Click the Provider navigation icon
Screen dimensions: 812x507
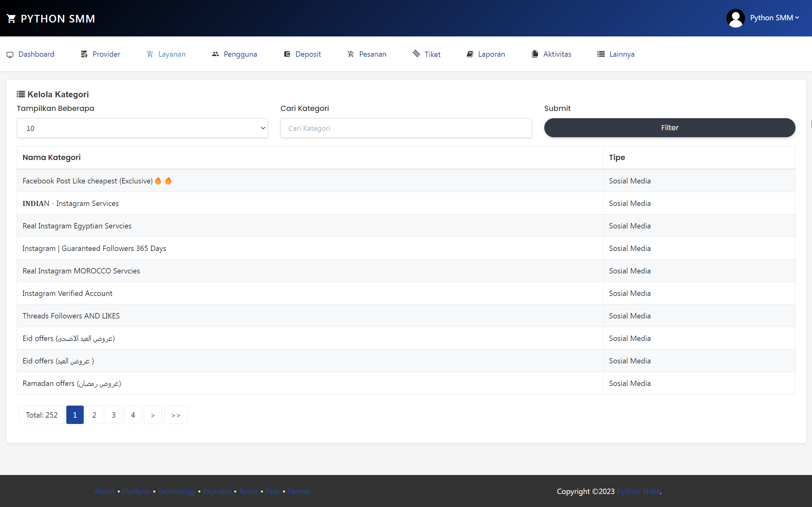(84, 54)
